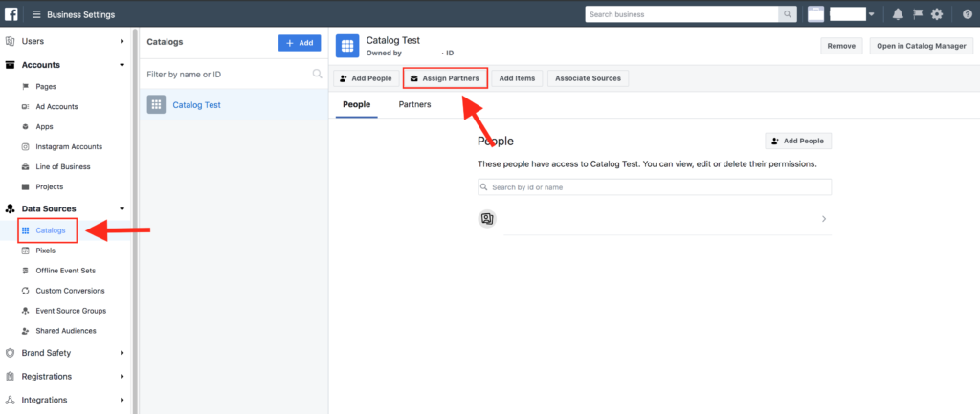Click the help question mark icon
The width and height of the screenshot is (980, 414).
pos(967,14)
